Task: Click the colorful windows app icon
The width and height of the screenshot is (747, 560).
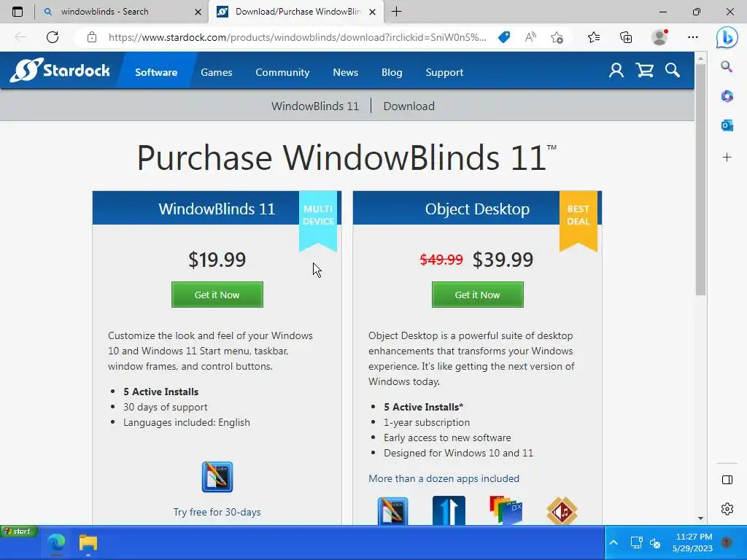Action: click(x=506, y=510)
